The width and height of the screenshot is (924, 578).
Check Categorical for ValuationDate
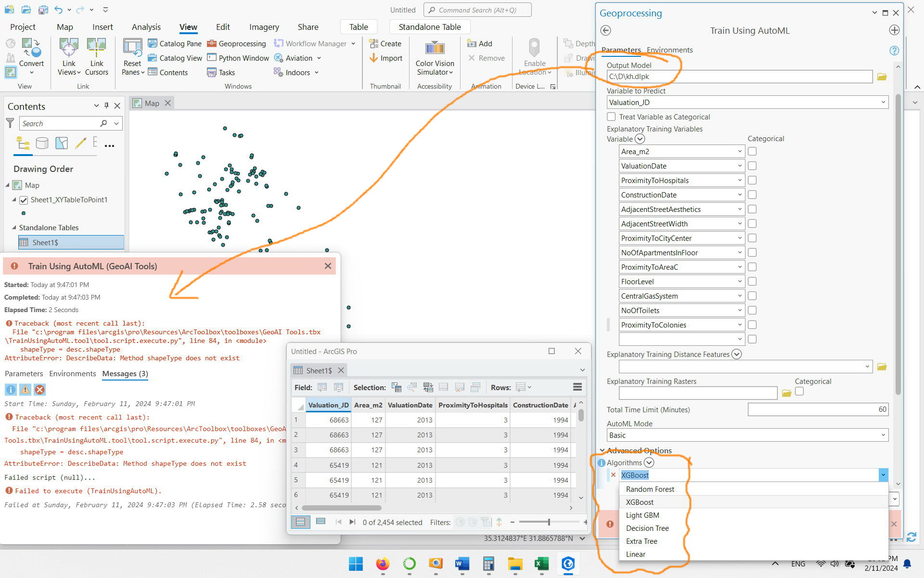click(x=752, y=166)
